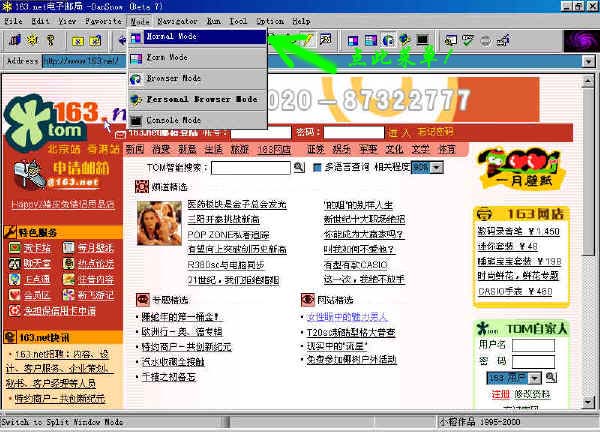Screen dimensions: 600x432
Task: Click the 密码 input in the login bar
Action: click(354, 132)
